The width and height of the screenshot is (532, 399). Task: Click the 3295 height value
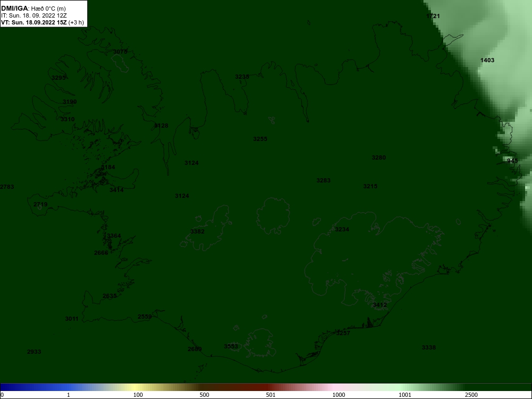click(x=59, y=78)
